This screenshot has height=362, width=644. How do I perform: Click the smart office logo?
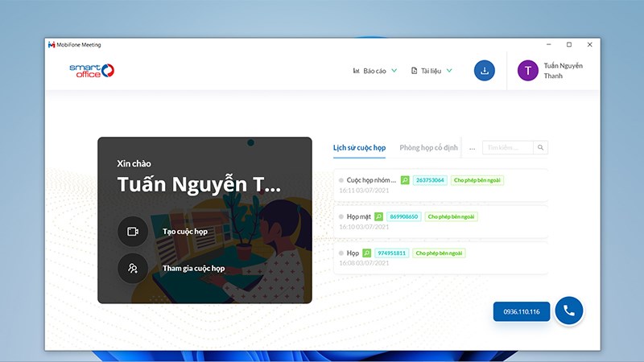click(92, 71)
